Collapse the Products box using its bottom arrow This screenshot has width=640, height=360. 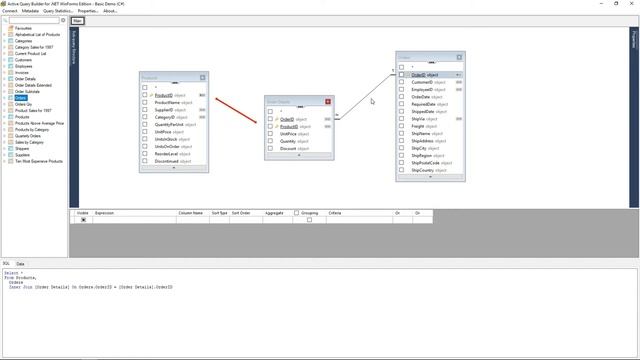click(x=174, y=168)
